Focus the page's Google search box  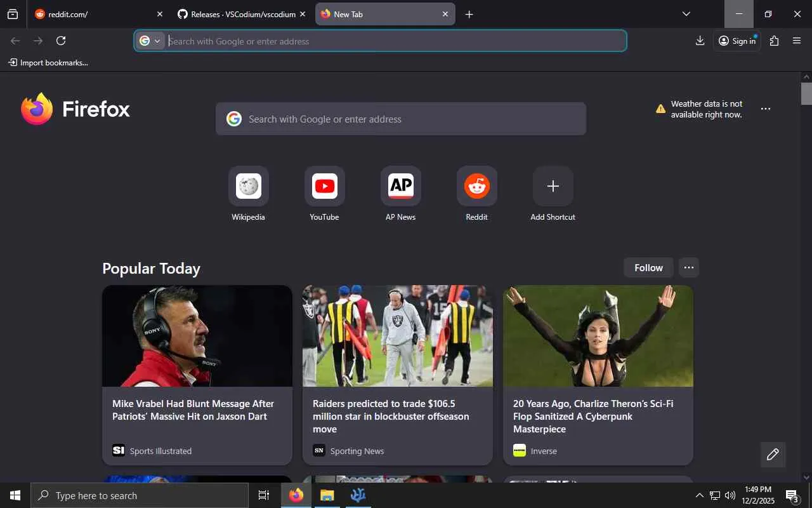click(401, 119)
